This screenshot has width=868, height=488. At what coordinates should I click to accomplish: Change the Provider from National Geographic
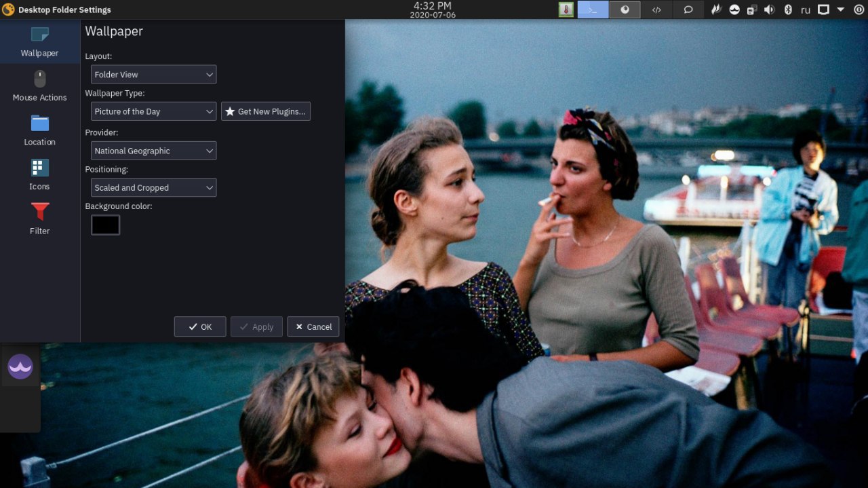click(153, 151)
